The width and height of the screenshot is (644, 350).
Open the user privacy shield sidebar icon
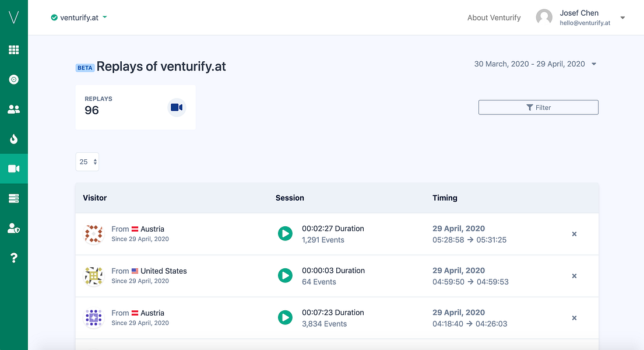pos(13,228)
